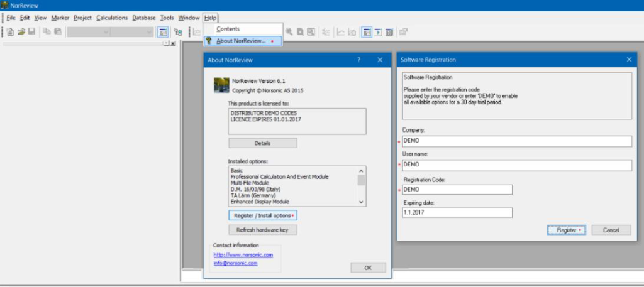Viewport: 644px width, 287px height.
Task: Click the Expiring date field
Action: click(x=457, y=213)
